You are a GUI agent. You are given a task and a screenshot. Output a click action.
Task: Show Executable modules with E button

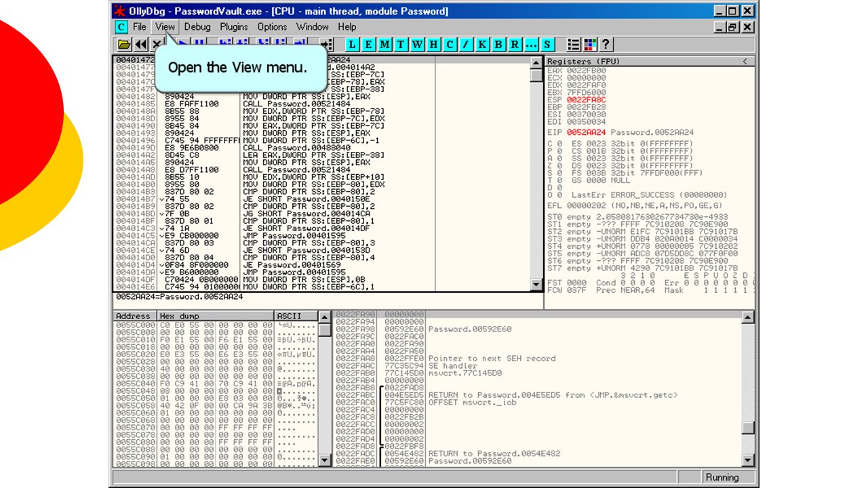[369, 45]
